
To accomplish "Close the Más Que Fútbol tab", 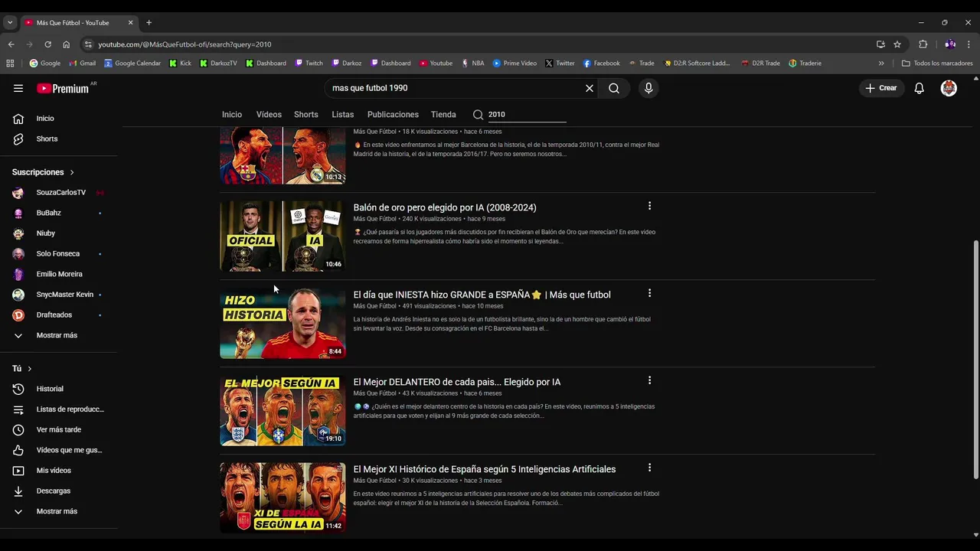I will click(x=130, y=23).
